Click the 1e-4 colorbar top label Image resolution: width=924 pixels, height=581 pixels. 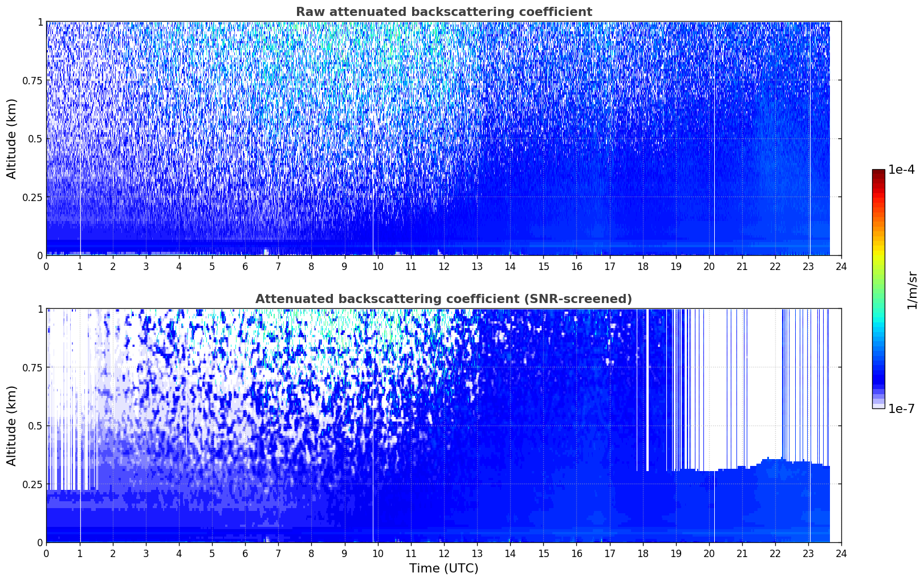(x=901, y=170)
